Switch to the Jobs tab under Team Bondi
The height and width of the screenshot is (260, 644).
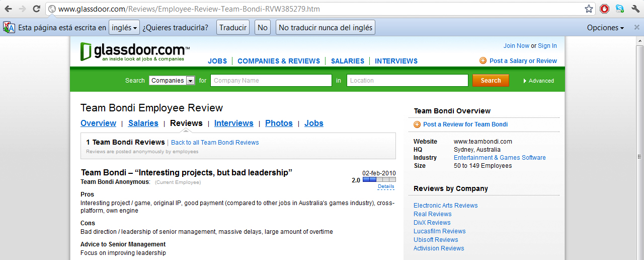[x=314, y=123]
